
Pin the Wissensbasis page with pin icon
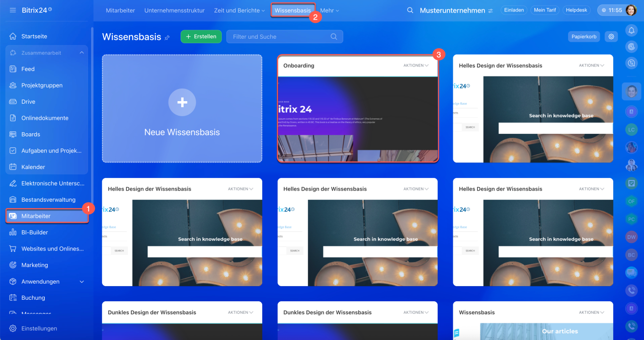coord(167,38)
